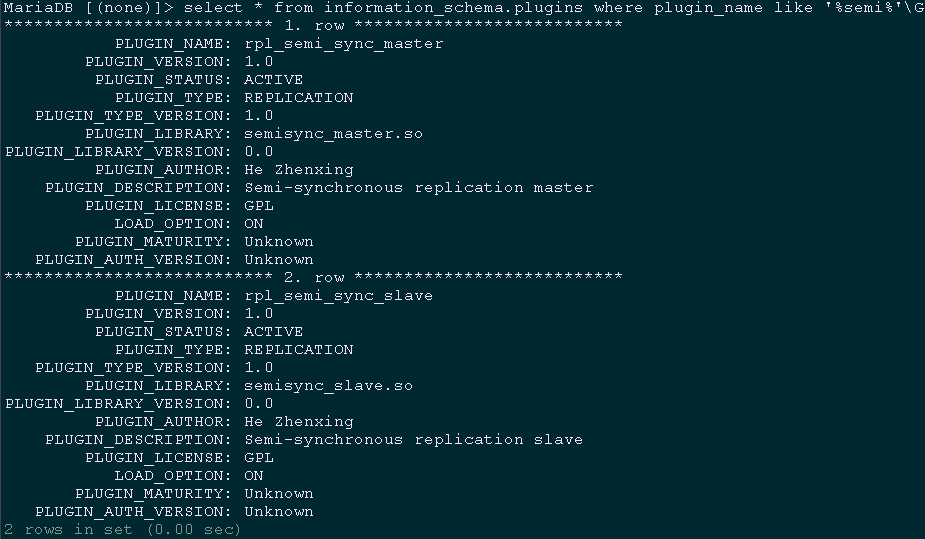Click the "MariaDB [(none)]>" prompt

84,8
